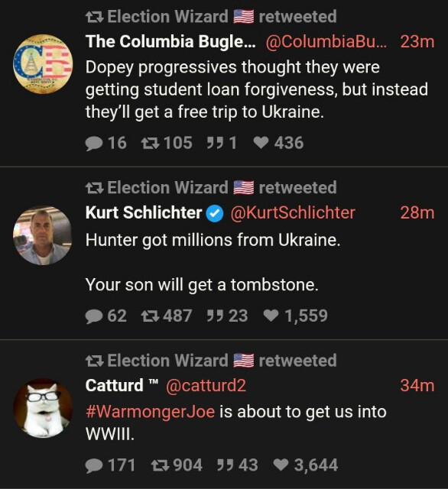Open the Catturd cat avatar
The image size is (448, 489).
43,408
